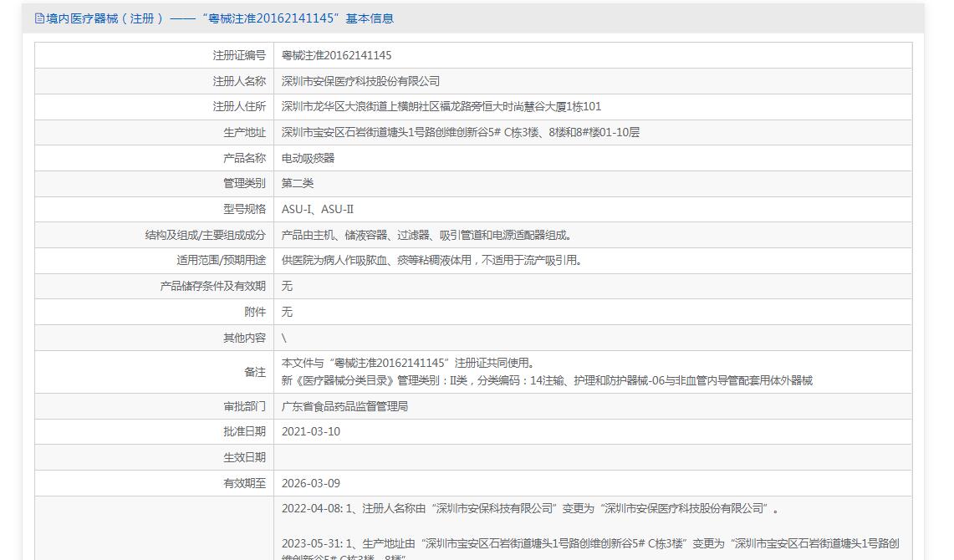Click the header title 境内医疗器械（注册）基本信息

(x=220, y=18)
